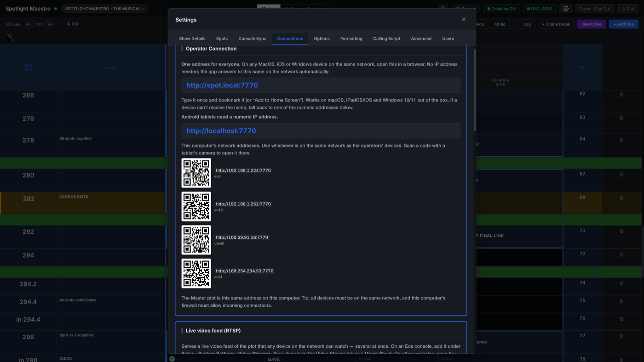This screenshot has width=644, height=362.
Task: Select address text http://169.254.234.53:7770
Action: pyautogui.click(x=245, y=271)
